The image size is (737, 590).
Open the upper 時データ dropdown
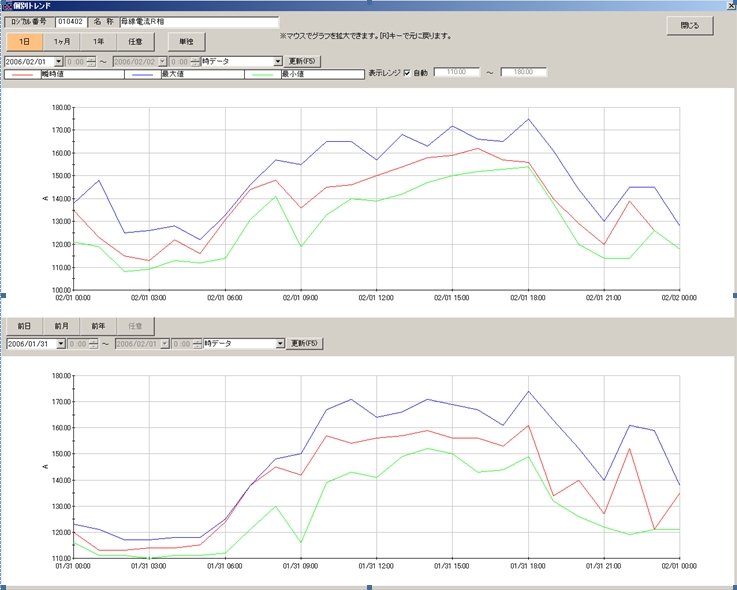pos(278,62)
